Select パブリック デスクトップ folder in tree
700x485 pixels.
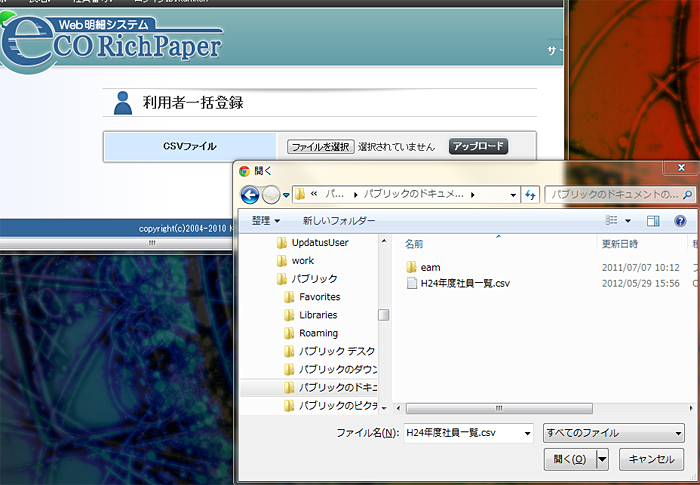coord(329,351)
